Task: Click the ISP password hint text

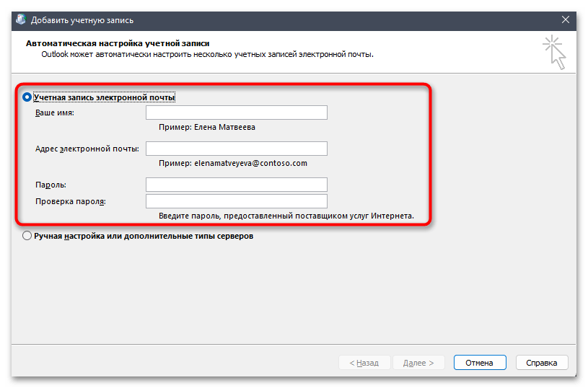Action: pos(286,216)
